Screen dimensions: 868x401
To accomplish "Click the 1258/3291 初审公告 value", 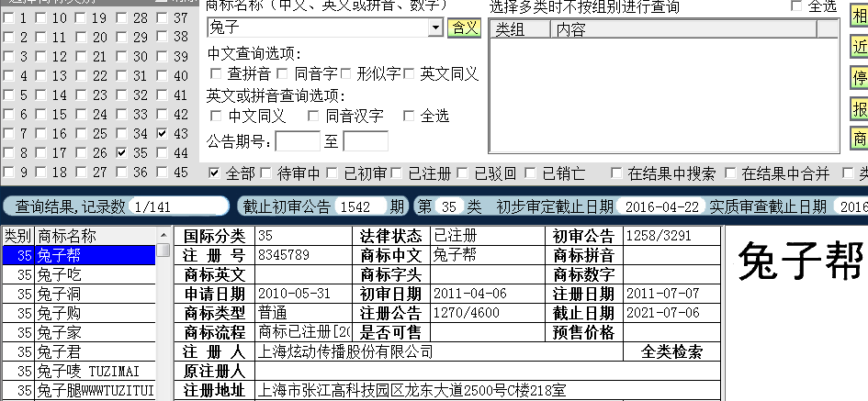I will tap(671, 236).
